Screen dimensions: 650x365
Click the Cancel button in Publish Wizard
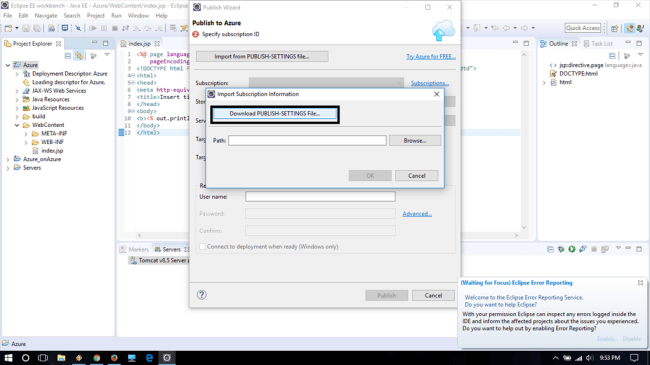433,295
